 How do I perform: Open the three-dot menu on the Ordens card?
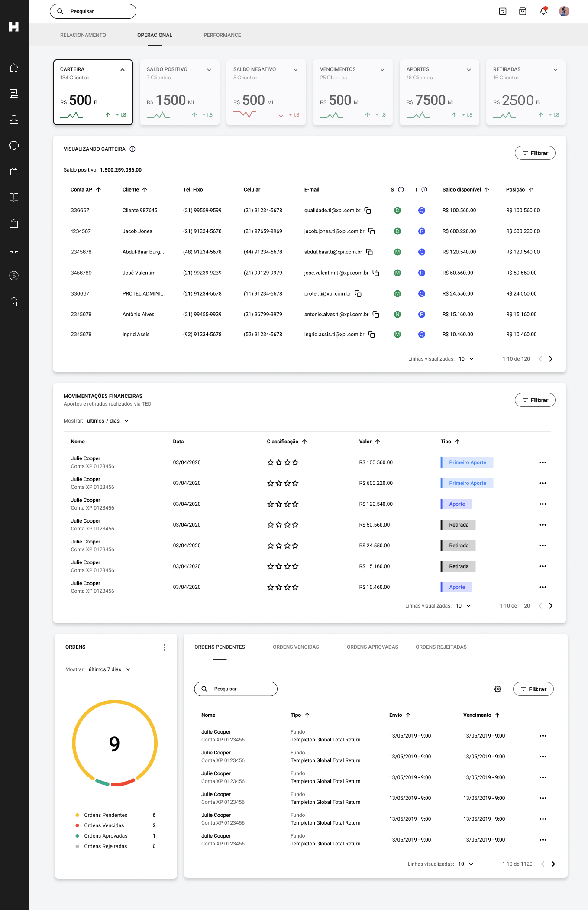coord(165,647)
